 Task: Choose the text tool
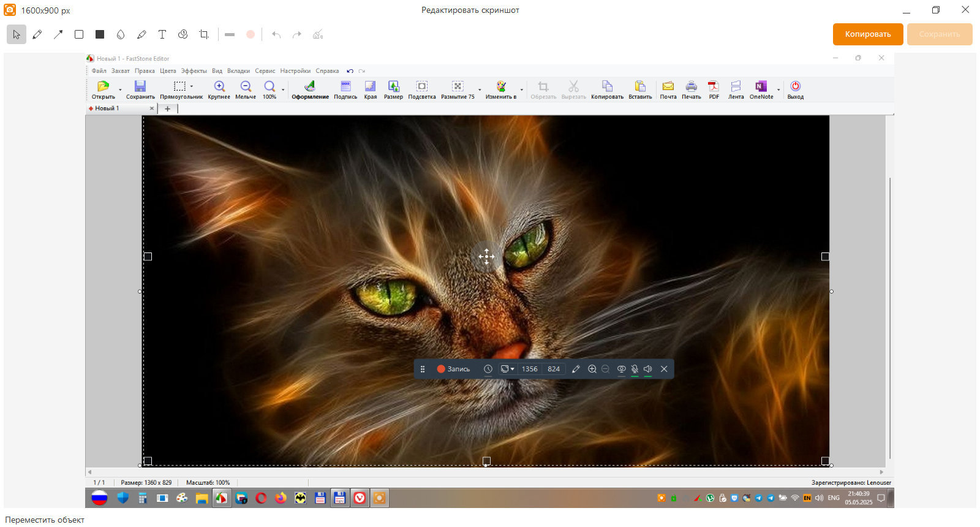click(162, 35)
